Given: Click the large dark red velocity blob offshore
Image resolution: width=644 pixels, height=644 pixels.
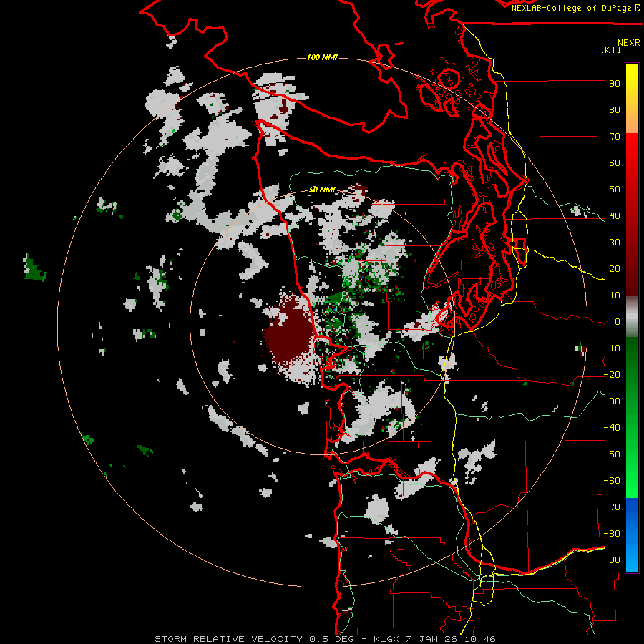Looking at the screenshot, I should 289,334.
